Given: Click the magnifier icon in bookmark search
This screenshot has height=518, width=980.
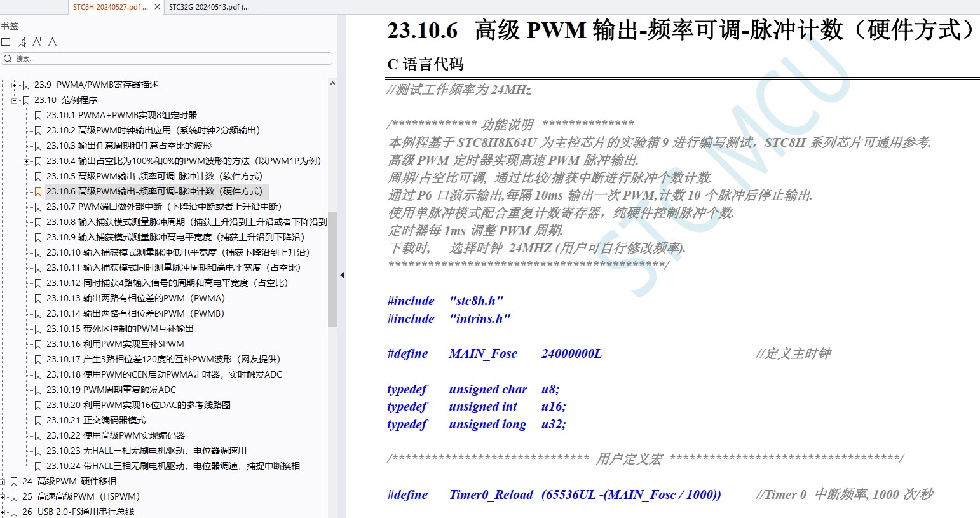Looking at the screenshot, I should point(8,58).
